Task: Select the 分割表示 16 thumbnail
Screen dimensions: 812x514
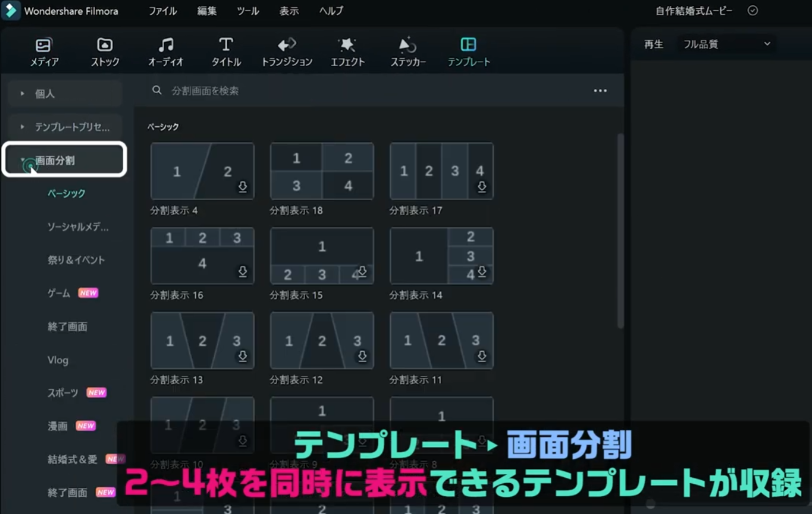Action: (x=202, y=256)
